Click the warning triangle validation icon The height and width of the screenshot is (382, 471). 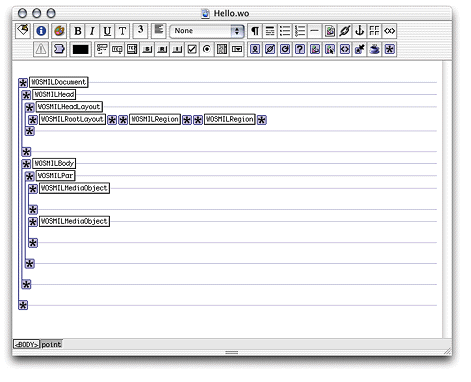click(41, 49)
